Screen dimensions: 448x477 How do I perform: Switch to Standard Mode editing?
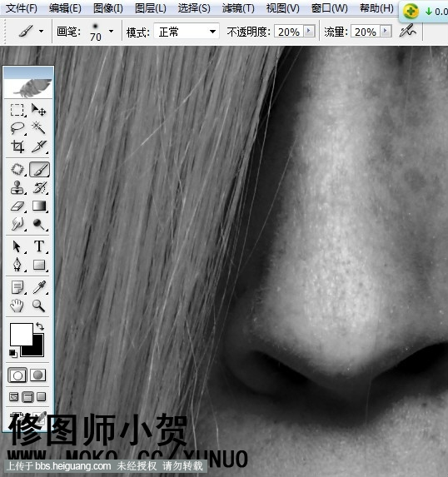point(17,375)
